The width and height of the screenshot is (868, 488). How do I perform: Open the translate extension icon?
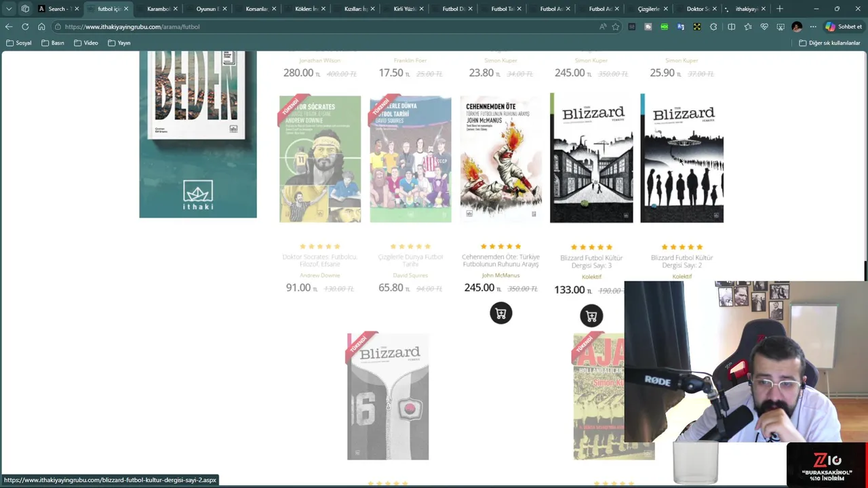pyautogui.click(x=681, y=26)
